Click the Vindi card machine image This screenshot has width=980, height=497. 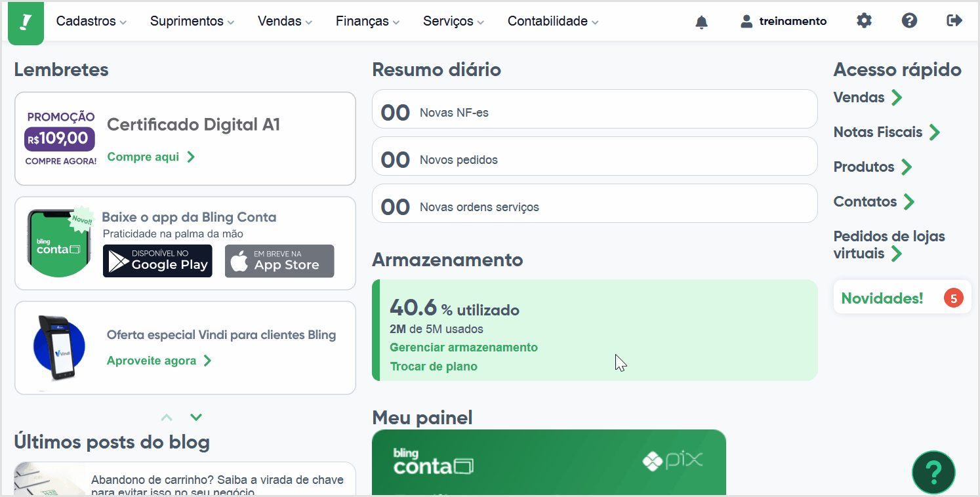coord(58,348)
